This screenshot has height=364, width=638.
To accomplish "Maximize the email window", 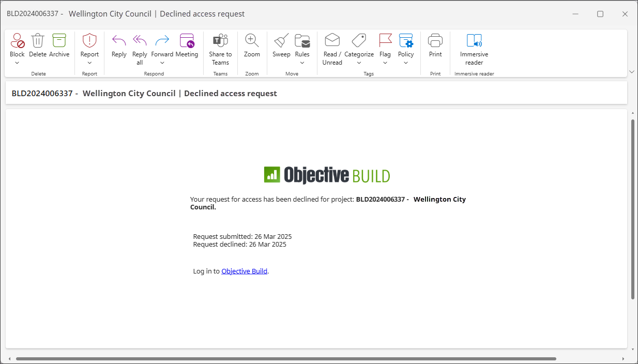I will [x=600, y=14].
